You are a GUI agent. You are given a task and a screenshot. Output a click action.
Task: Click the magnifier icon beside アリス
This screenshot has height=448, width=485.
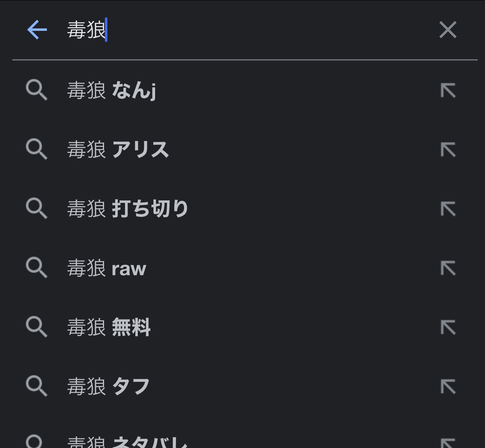(37, 149)
